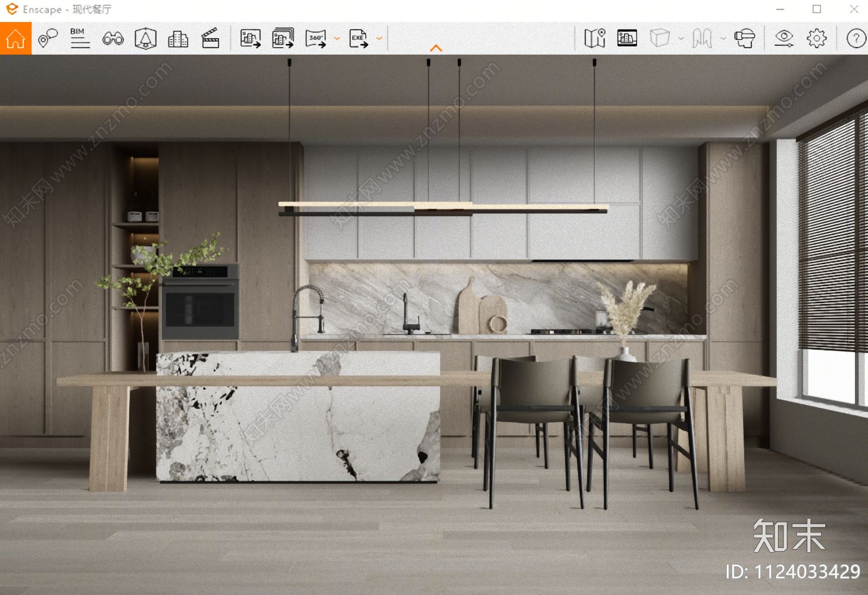Click the greyed site context icon
Screen dimensions: 868x595
coord(702,39)
